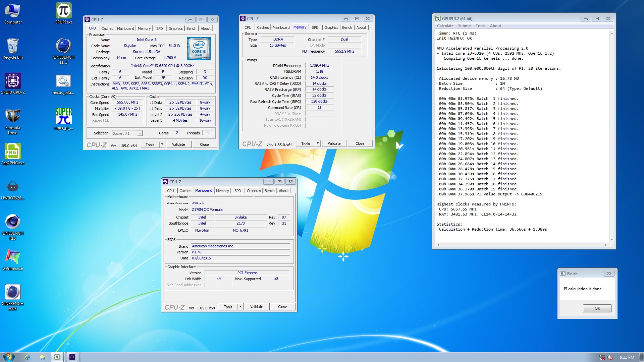Open Submit menu in GPUPI
Screen dimensions: 644x362
[465, 26]
